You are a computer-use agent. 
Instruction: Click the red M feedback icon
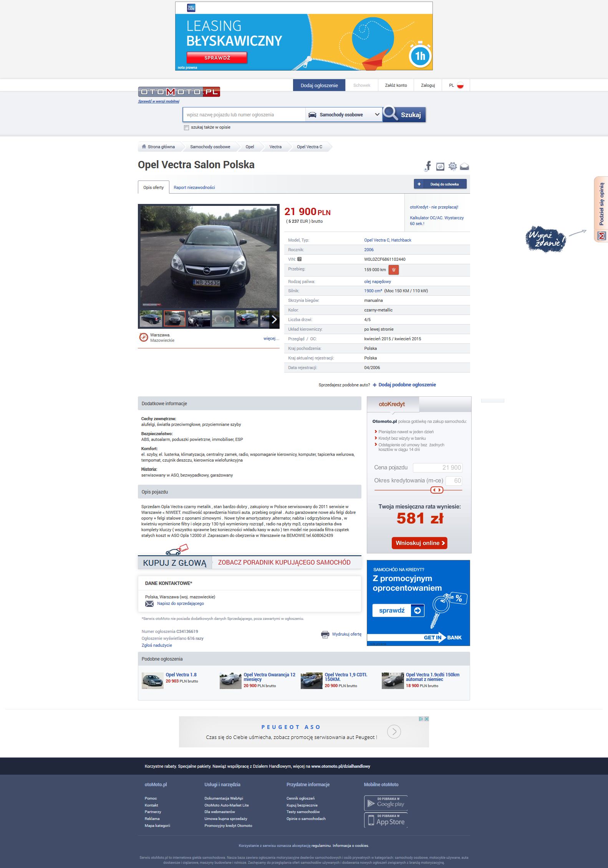coord(602,235)
